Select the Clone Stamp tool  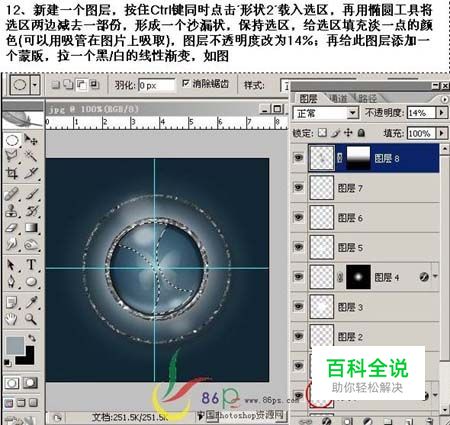point(12,211)
